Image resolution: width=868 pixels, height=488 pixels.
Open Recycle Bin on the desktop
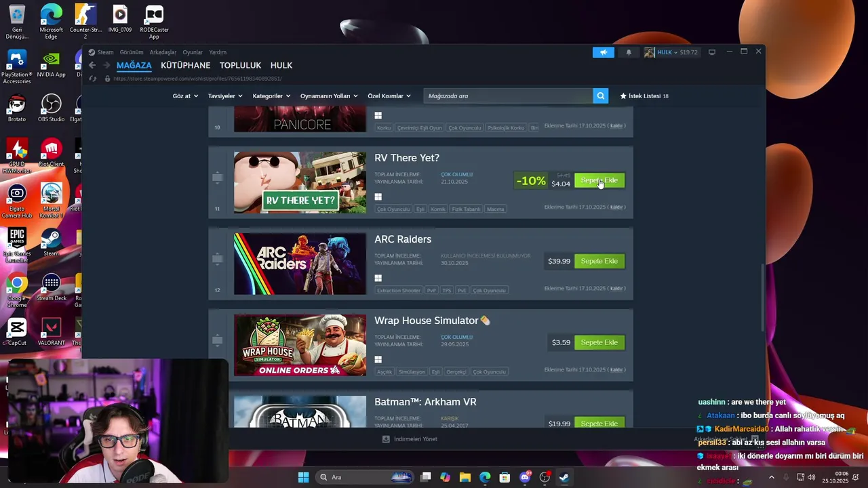click(17, 22)
